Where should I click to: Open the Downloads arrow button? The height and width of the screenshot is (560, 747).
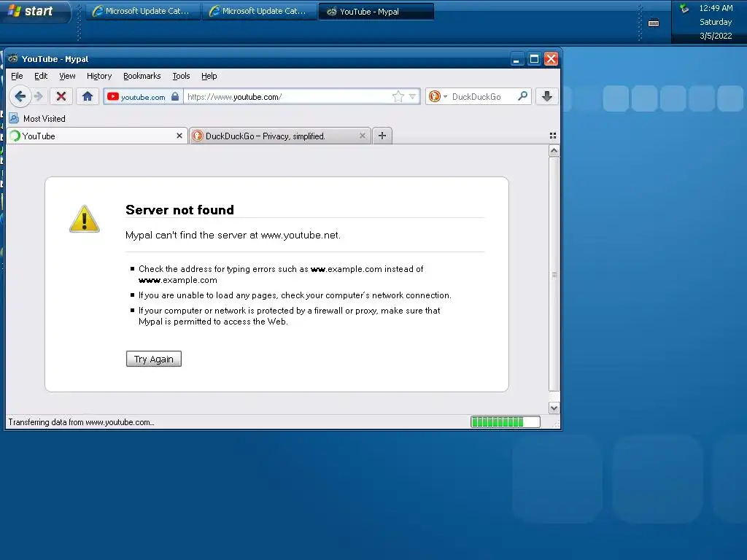tap(547, 97)
